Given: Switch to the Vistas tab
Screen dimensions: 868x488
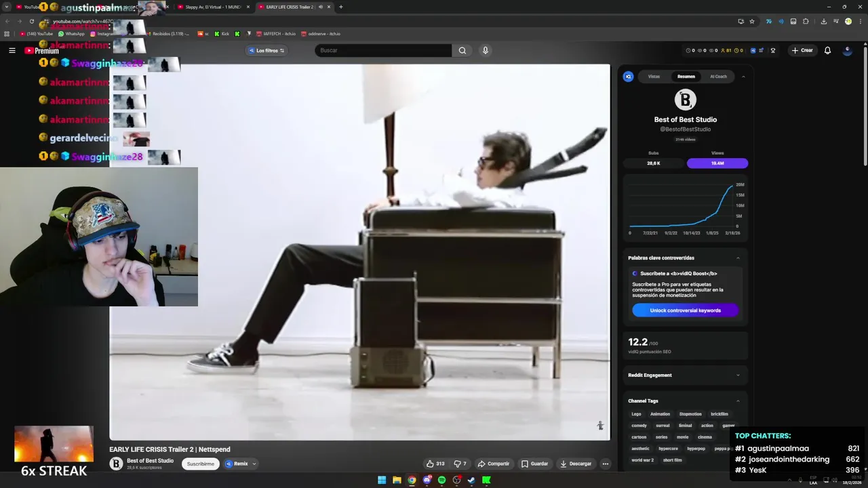Looking at the screenshot, I should pyautogui.click(x=654, y=77).
